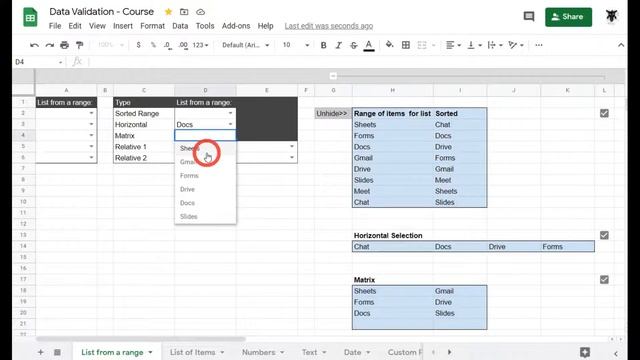Collapse the menus with the up chevron
Screen dimensions: 640x360
tap(621, 45)
